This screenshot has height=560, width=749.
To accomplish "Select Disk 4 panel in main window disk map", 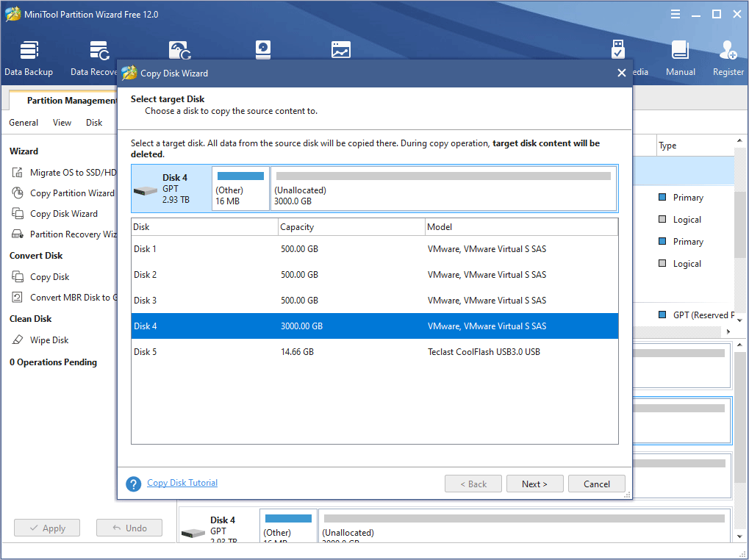I will (x=456, y=525).
